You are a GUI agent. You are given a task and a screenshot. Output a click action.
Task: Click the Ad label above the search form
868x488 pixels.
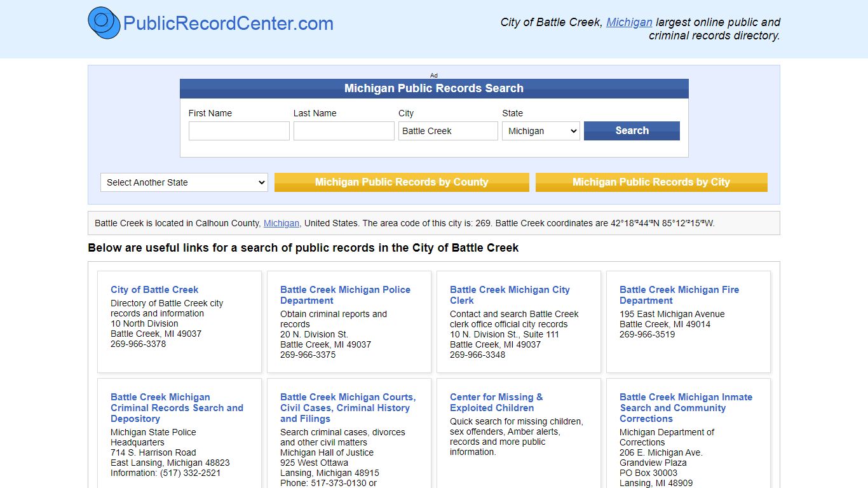[434, 75]
